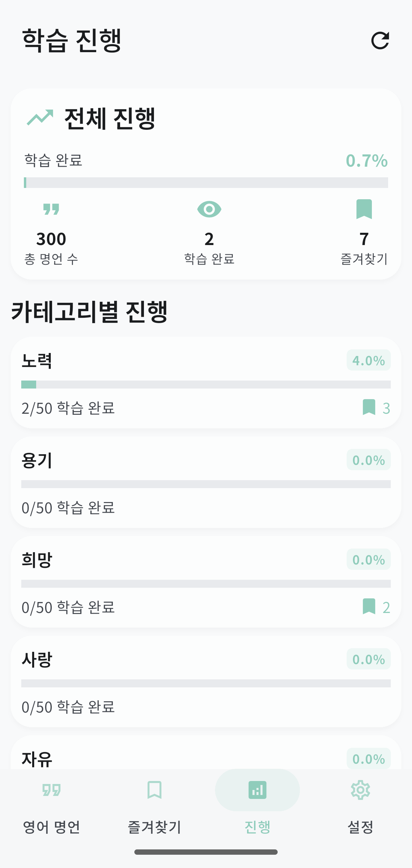Tap the eye icon above 학습 완료
This screenshot has height=868, width=412.
(209, 209)
